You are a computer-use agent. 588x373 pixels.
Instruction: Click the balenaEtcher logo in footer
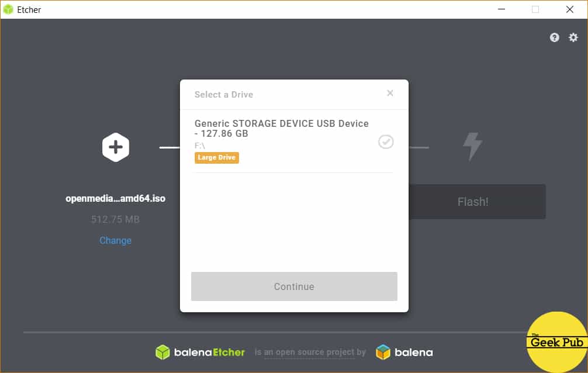pyautogui.click(x=200, y=352)
